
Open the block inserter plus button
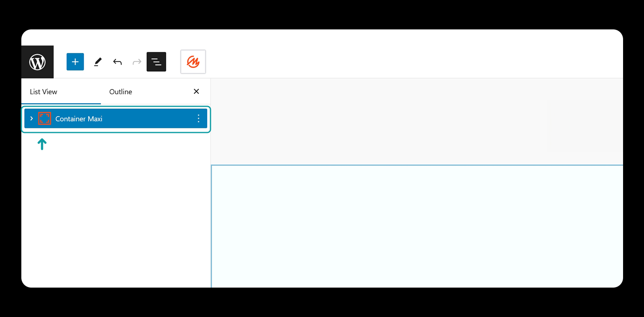[75, 62]
